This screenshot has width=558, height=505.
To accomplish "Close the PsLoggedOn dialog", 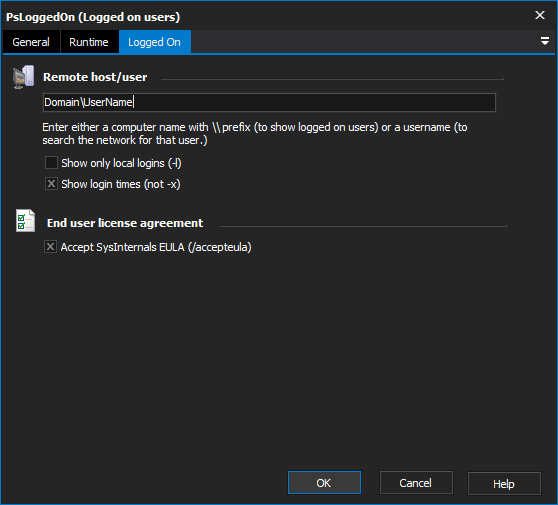I will 540,15.
